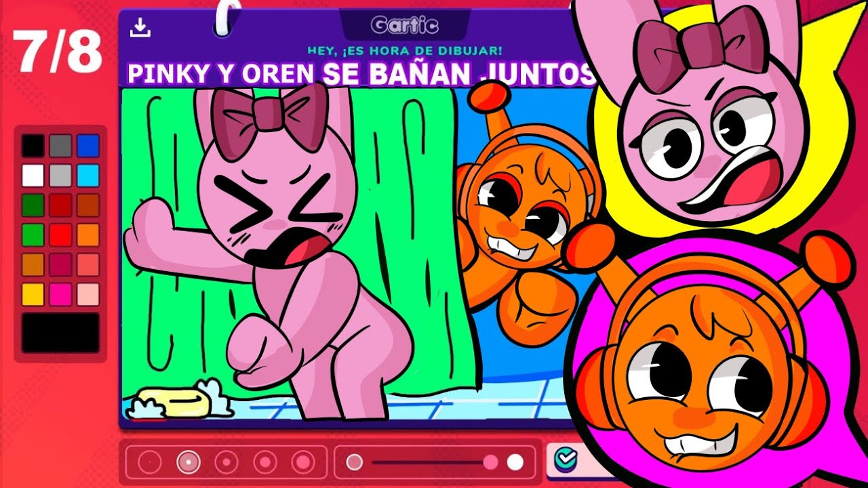Select the yellow color swatch

pyautogui.click(x=33, y=294)
